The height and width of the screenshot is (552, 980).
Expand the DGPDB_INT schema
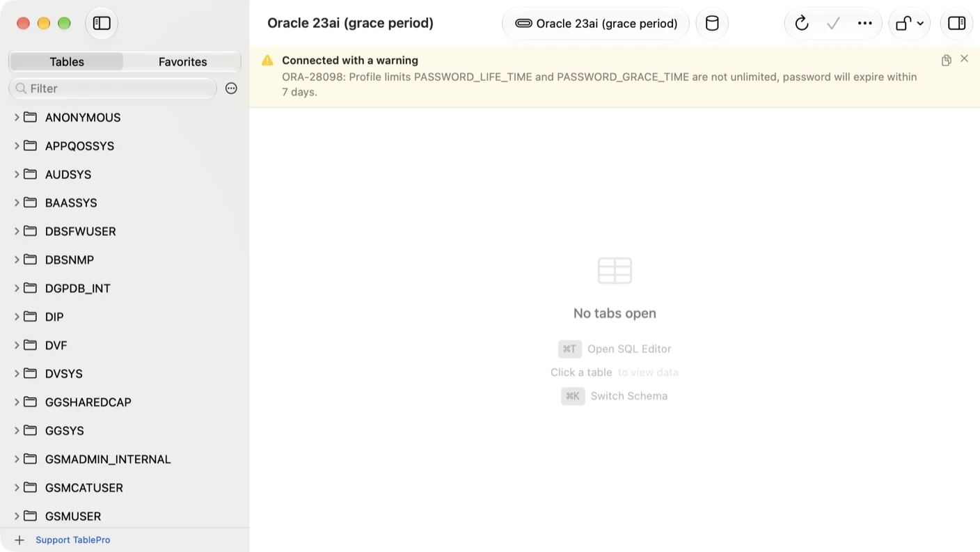point(17,288)
